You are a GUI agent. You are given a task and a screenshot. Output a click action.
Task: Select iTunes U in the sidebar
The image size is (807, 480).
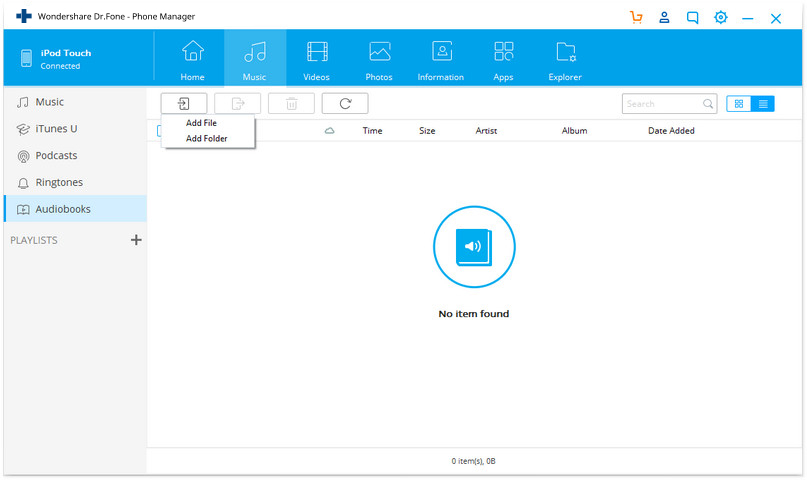pos(75,129)
